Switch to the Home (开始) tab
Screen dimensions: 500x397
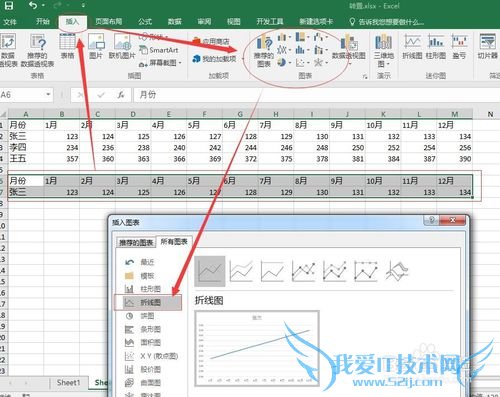(x=43, y=22)
